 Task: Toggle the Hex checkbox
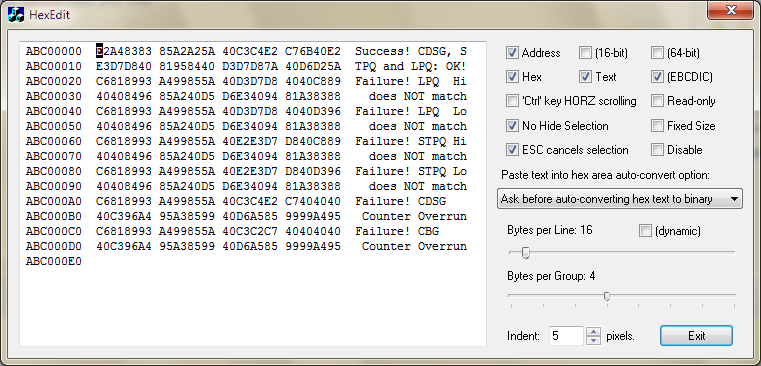point(512,77)
